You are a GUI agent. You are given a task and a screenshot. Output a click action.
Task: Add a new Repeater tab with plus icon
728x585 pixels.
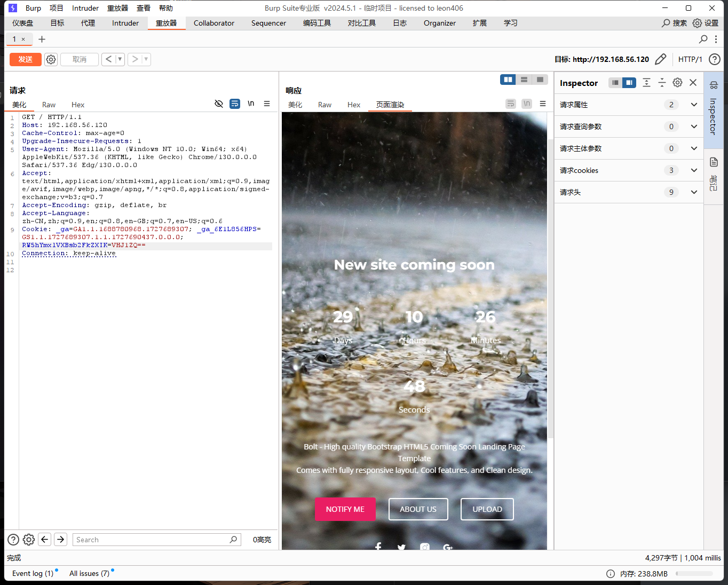point(42,39)
